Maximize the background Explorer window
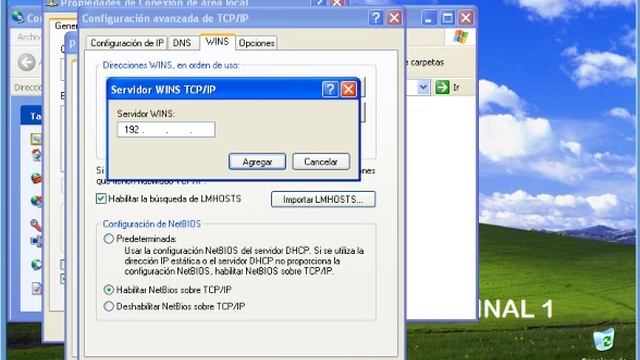This screenshot has width=640, height=360. pos(447,18)
